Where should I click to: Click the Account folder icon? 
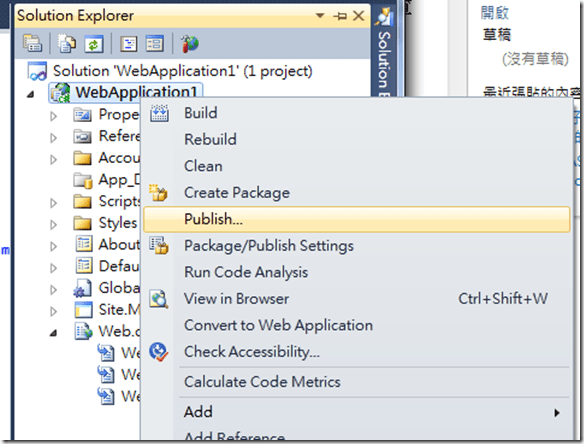82,158
